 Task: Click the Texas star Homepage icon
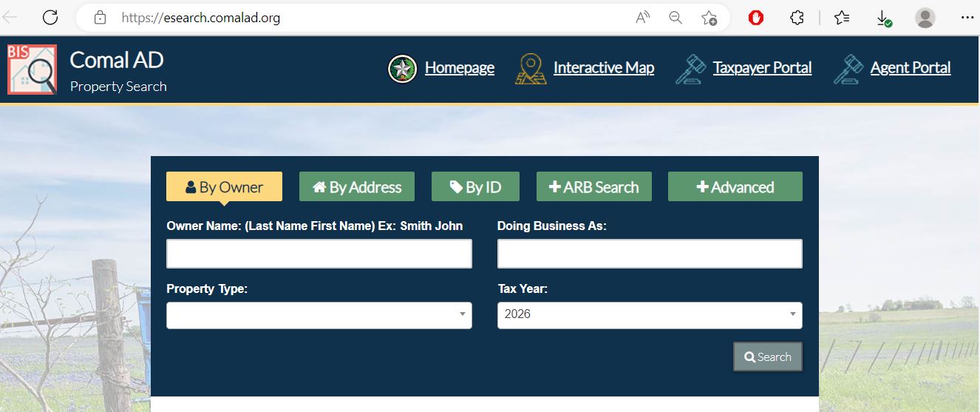[x=402, y=69]
